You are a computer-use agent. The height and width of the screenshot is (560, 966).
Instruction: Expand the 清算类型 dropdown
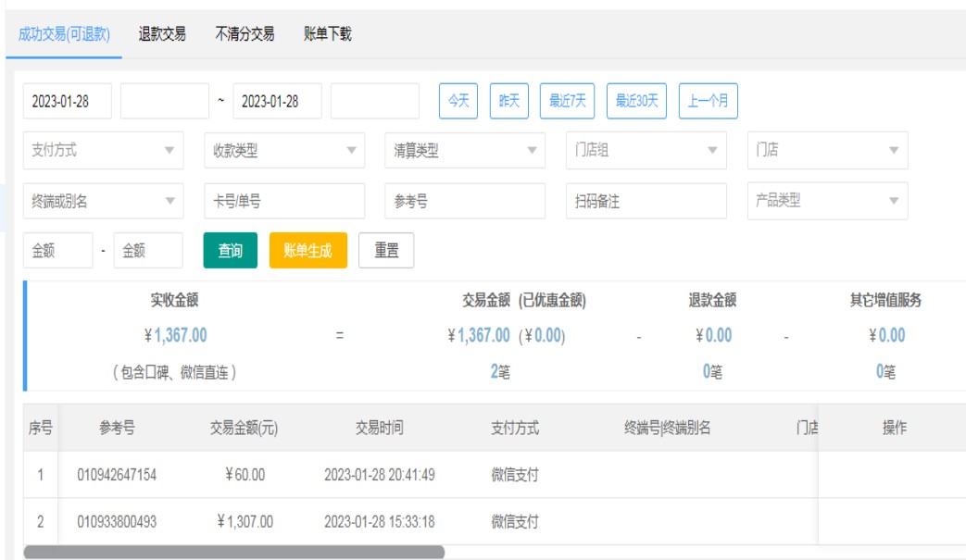pyautogui.click(x=465, y=151)
